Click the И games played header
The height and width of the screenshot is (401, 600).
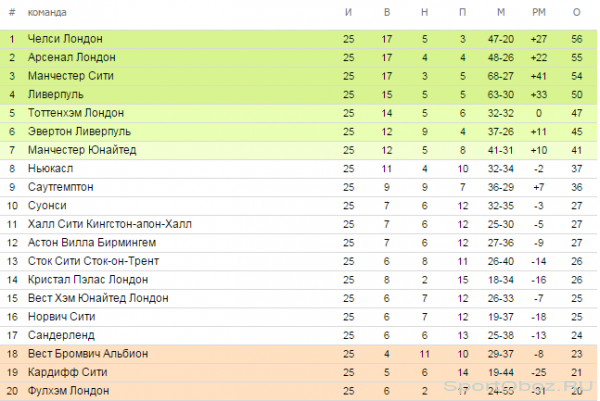click(348, 13)
